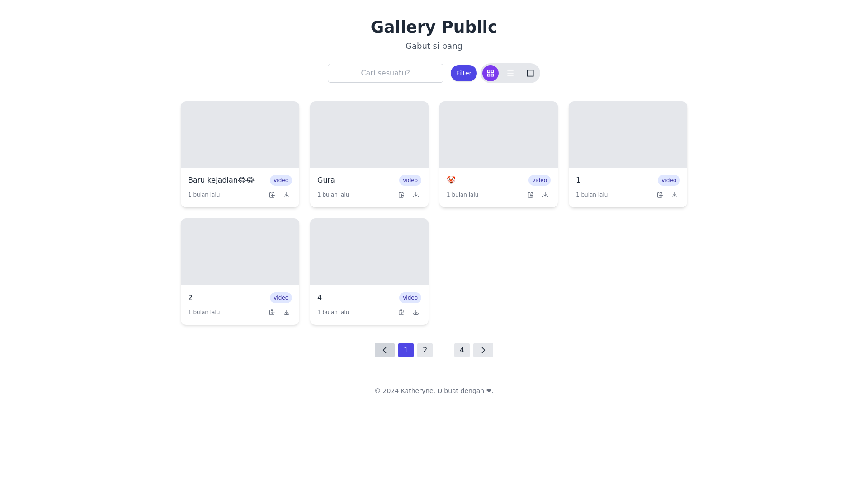The width and height of the screenshot is (868, 488).
Task: Download the "Gura" video
Action: pos(415,194)
